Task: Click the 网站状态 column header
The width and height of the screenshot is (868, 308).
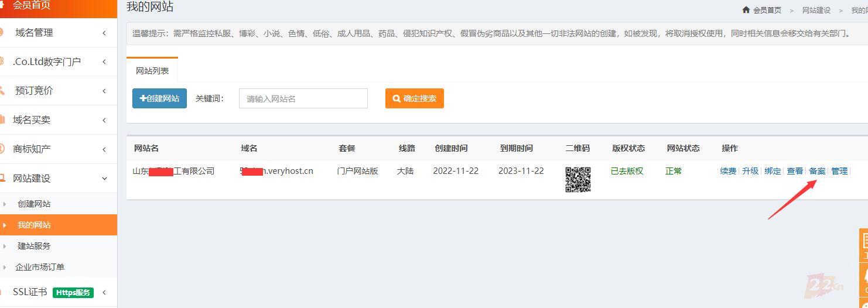Action: 683,148
